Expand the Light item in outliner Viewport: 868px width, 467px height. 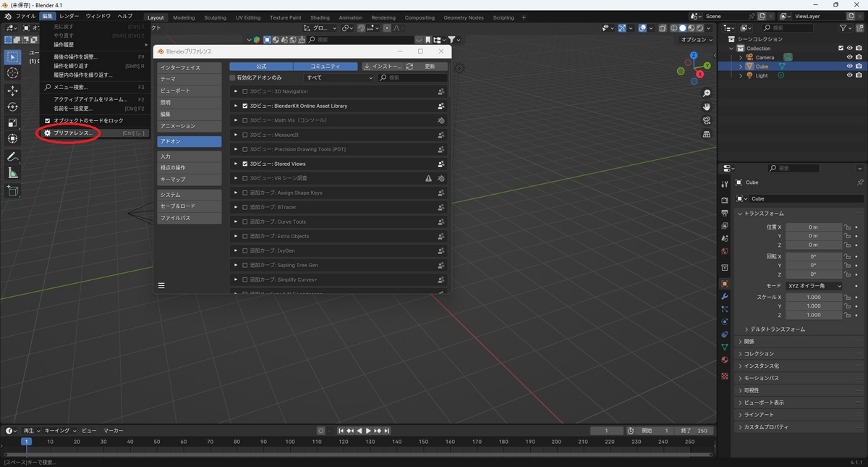click(741, 75)
